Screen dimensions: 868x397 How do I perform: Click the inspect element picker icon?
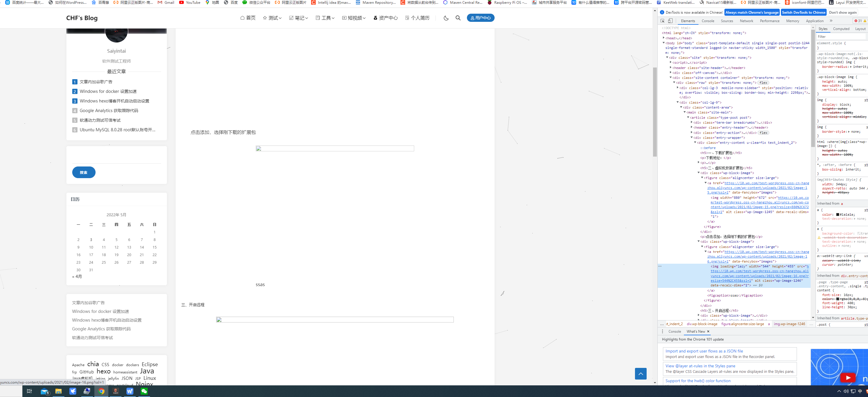[662, 21]
